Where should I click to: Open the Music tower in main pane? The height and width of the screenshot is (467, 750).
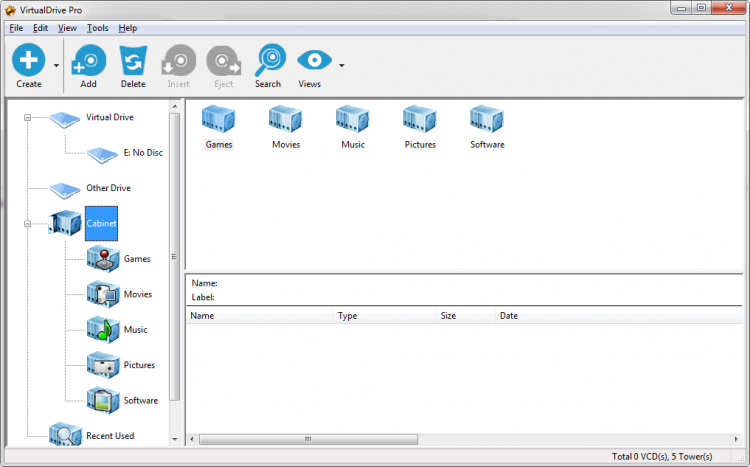(353, 119)
